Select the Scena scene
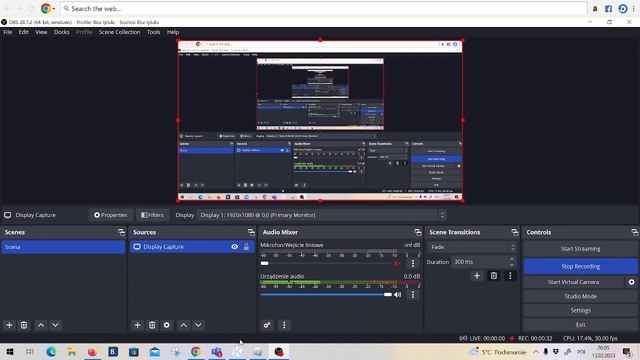The image size is (640, 360). [63, 247]
